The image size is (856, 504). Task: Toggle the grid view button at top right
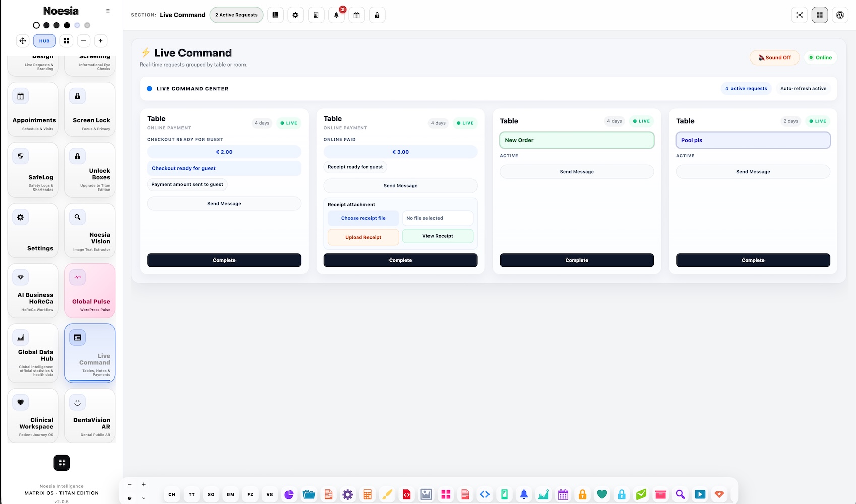pos(820,15)
